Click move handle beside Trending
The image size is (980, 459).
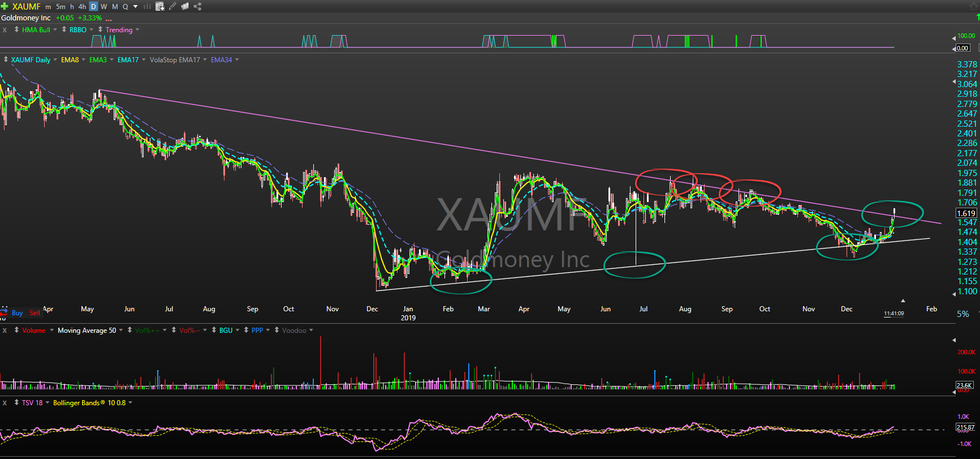[100, 29]
